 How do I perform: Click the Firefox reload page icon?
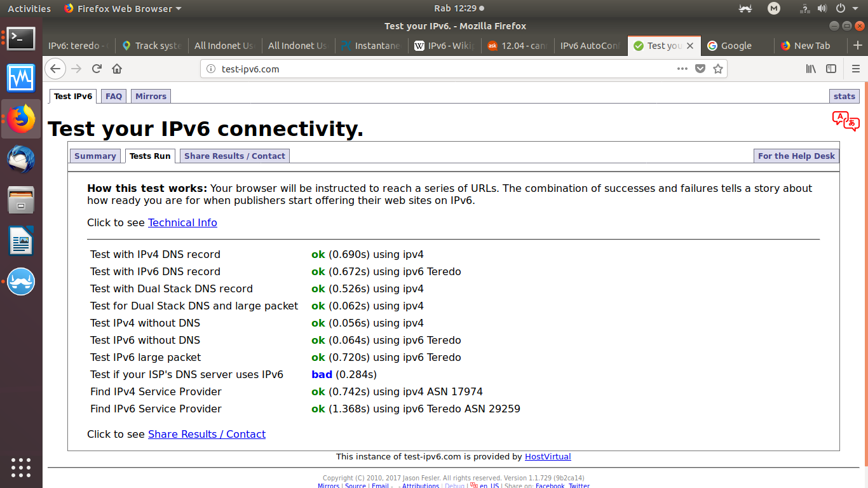coord(97,69)
